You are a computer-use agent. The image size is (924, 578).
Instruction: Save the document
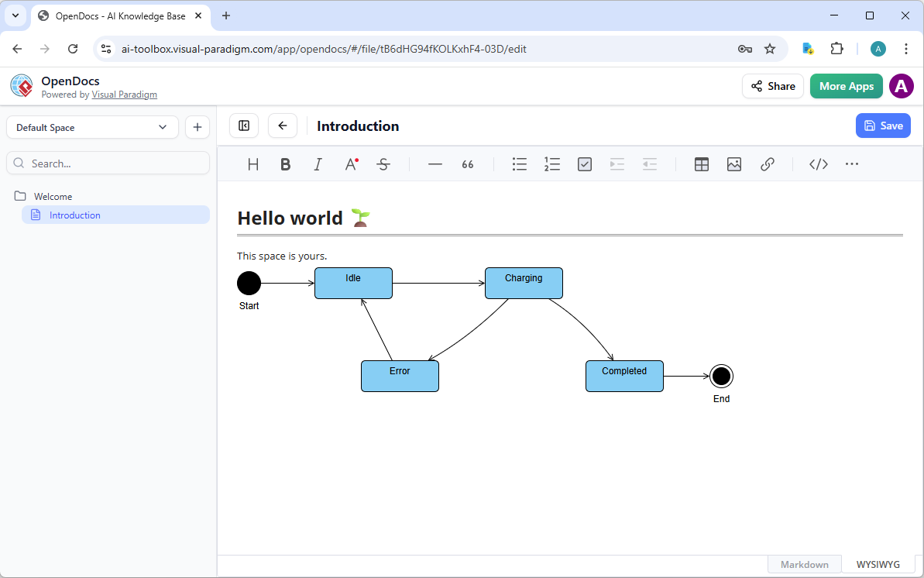[883, 125]
